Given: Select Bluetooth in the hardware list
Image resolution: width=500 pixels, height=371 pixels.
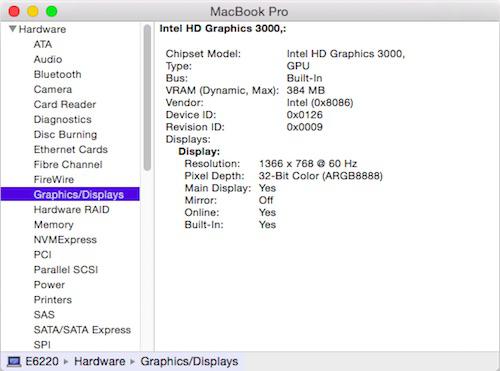Looking at the screenshot, I should [x=57, y=74].
